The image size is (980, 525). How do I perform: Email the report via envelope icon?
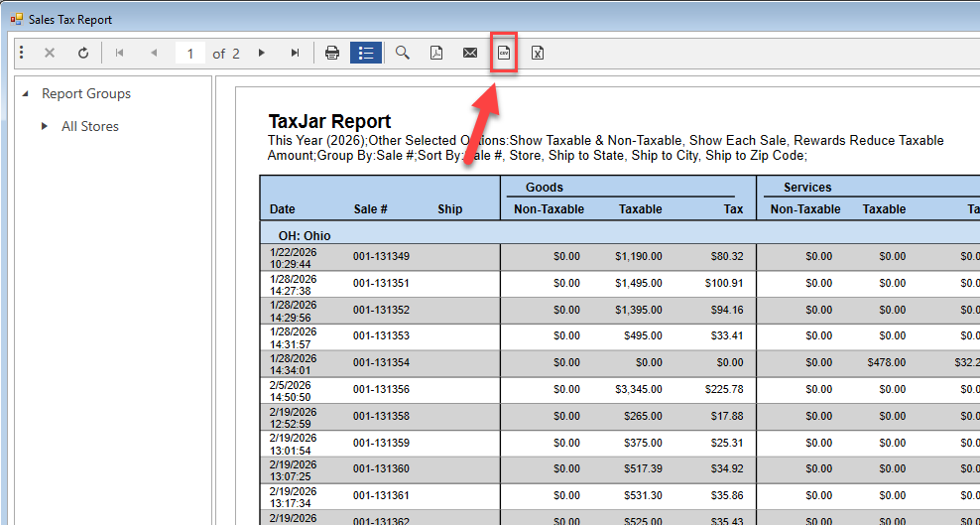pyautogui.click(x=470, y=53)
